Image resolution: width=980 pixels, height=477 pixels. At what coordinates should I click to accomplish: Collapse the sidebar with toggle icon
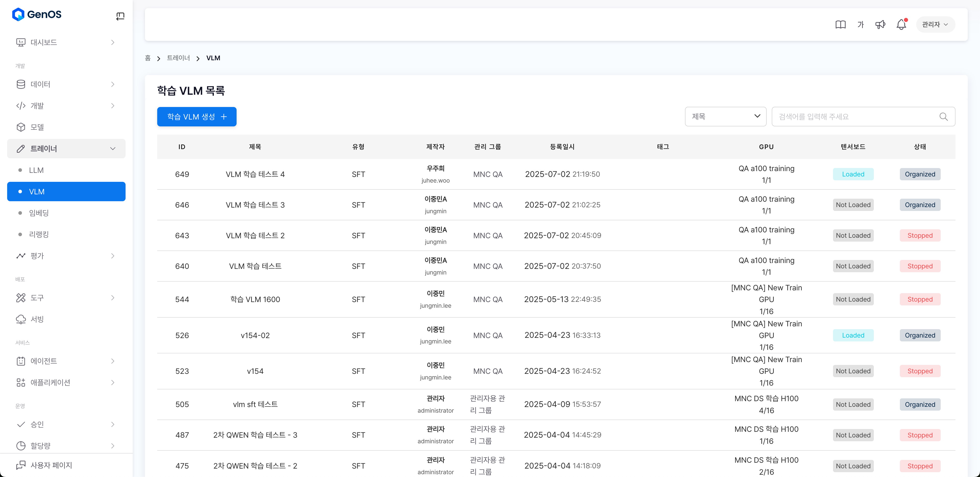click(x=120, y=16)
